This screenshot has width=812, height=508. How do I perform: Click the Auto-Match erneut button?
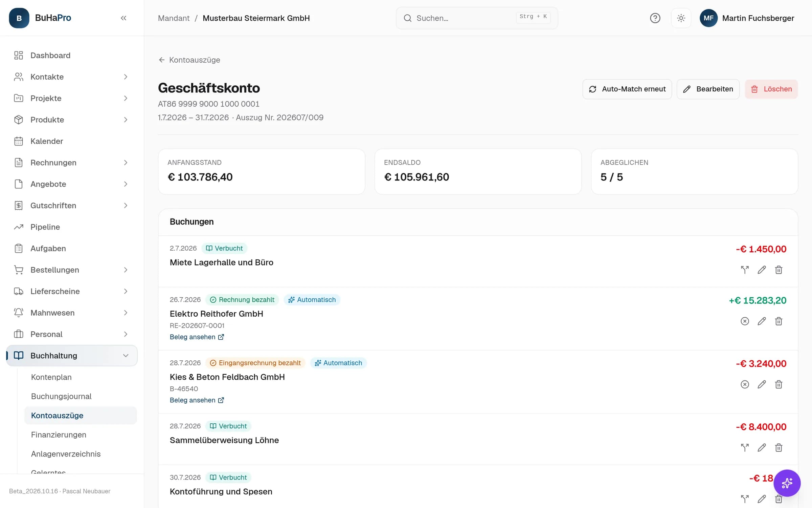pyautogui.click(x=627, y=89)
